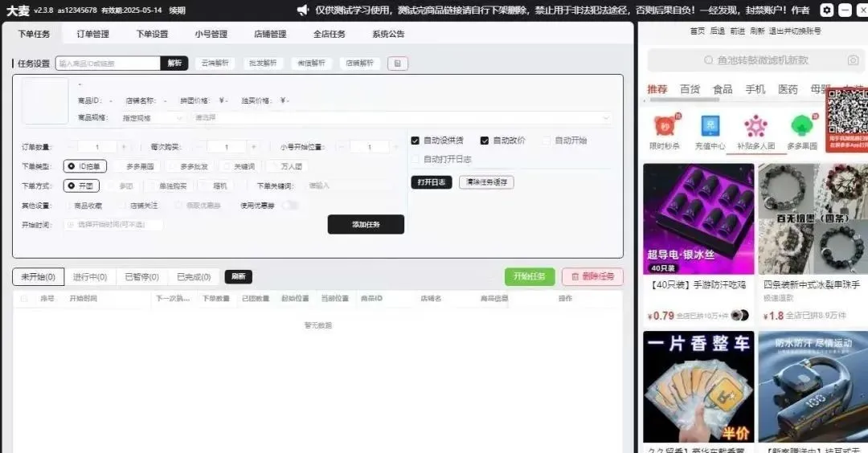This screenshot has height=453, width=868.
Task: Toggle the 使用优惠券 switch
Action: coord(289,206)
